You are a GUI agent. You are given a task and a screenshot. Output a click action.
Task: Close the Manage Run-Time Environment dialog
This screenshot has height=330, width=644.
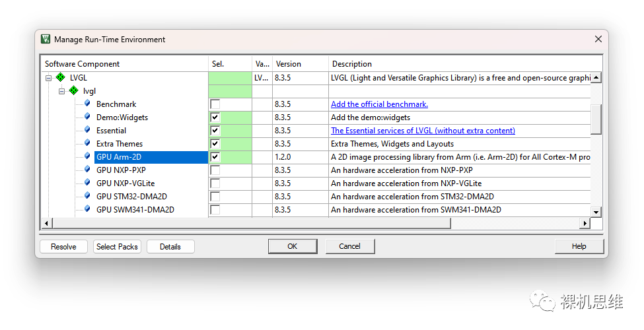pos(598,39)
